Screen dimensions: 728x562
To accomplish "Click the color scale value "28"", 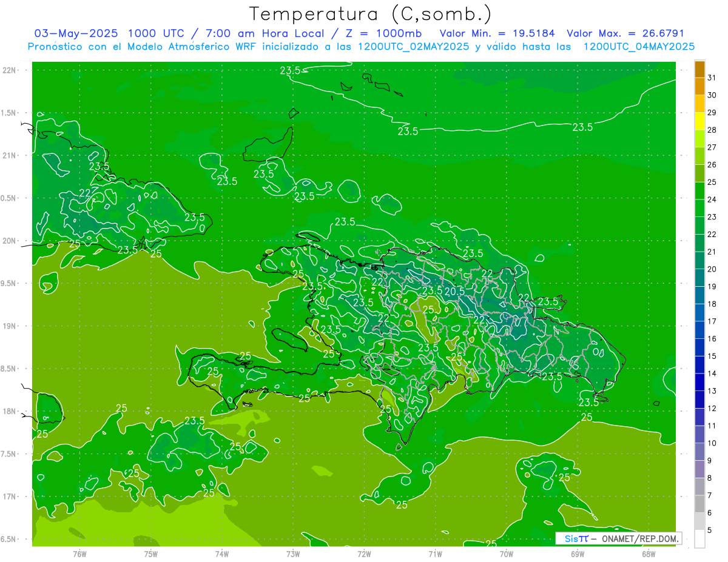I will (x=712, y=130).
